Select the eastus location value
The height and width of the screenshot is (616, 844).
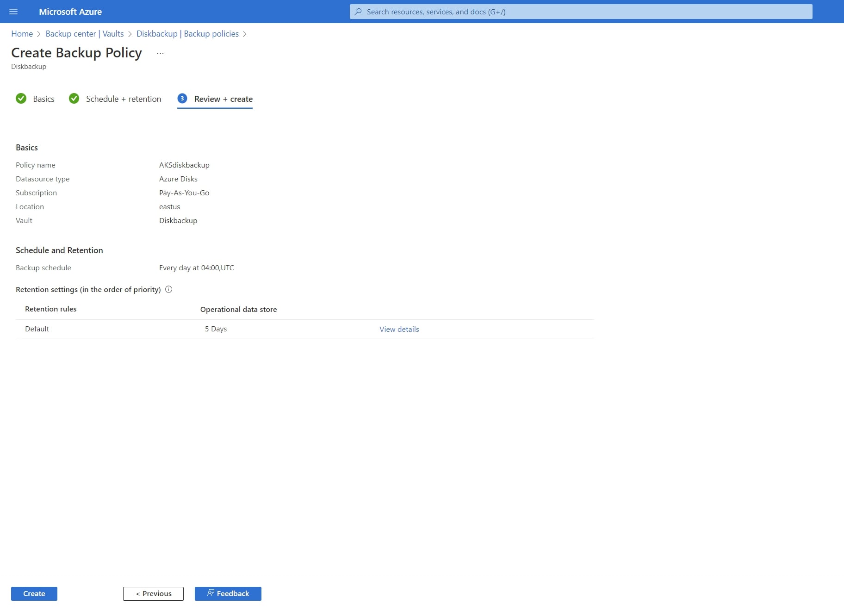pos(169,206)
